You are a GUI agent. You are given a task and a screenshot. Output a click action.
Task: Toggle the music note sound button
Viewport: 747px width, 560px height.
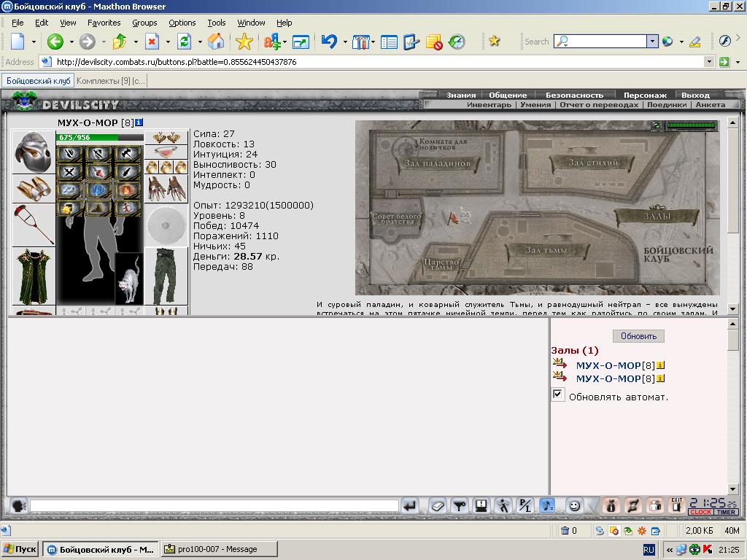[547, 506]
